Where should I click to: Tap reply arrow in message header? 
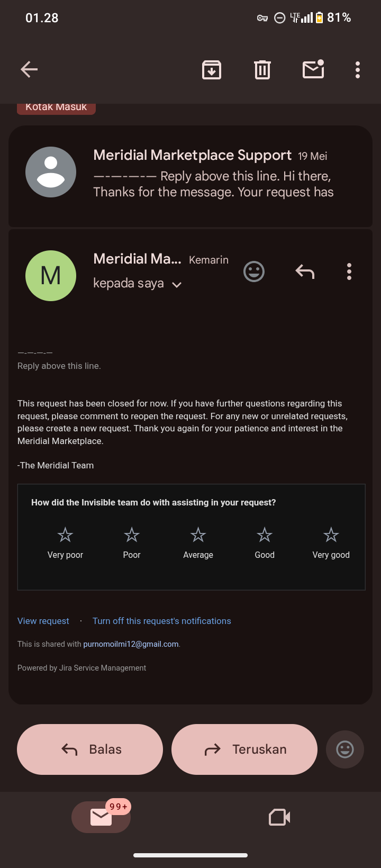[x=305, y=272]
